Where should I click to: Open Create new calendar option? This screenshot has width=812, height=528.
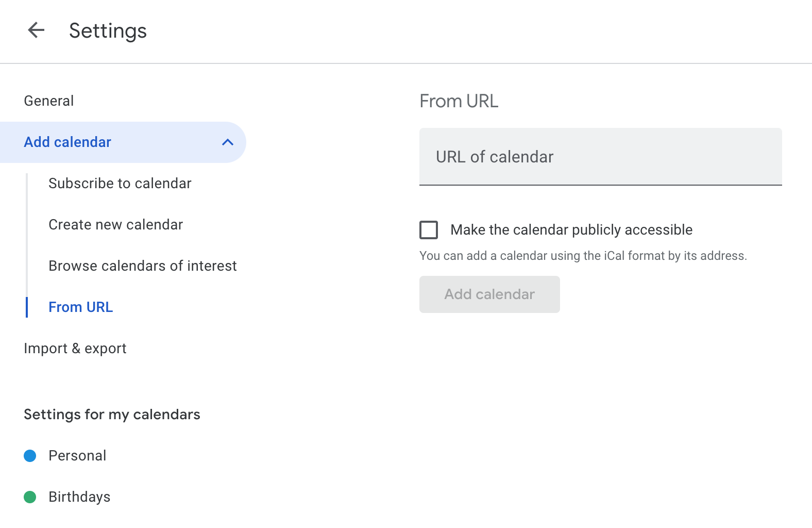115,225
